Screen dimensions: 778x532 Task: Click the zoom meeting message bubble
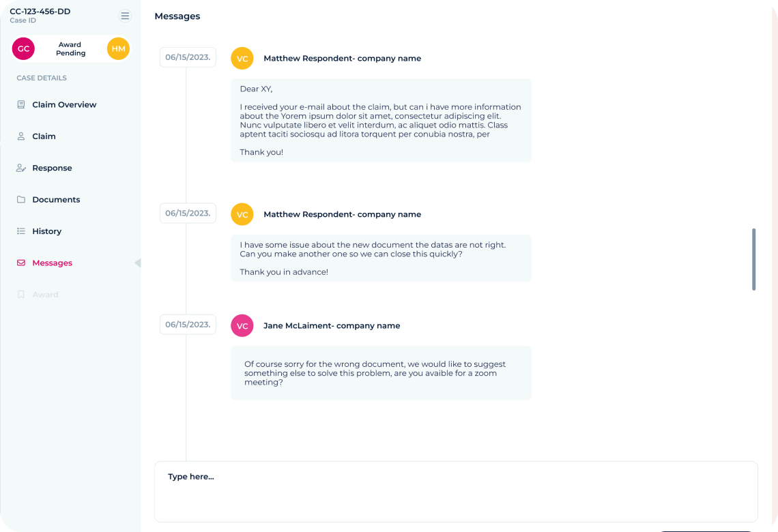(381, 373)
